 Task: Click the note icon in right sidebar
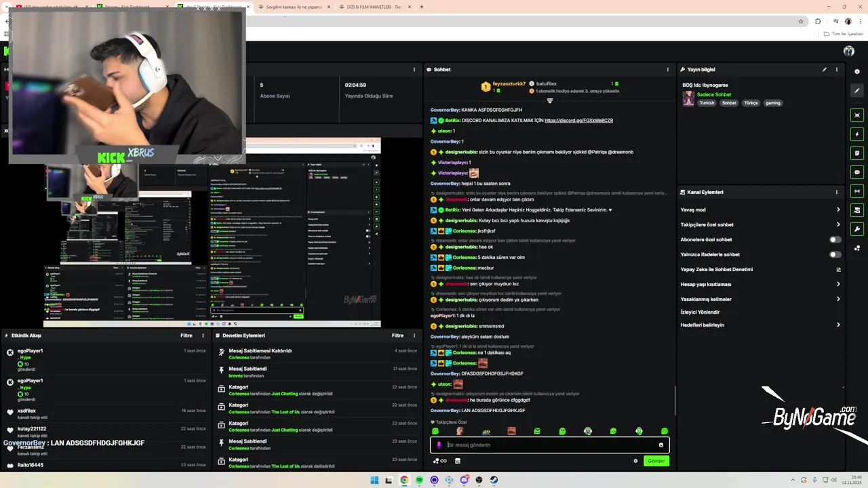(857, 153)
